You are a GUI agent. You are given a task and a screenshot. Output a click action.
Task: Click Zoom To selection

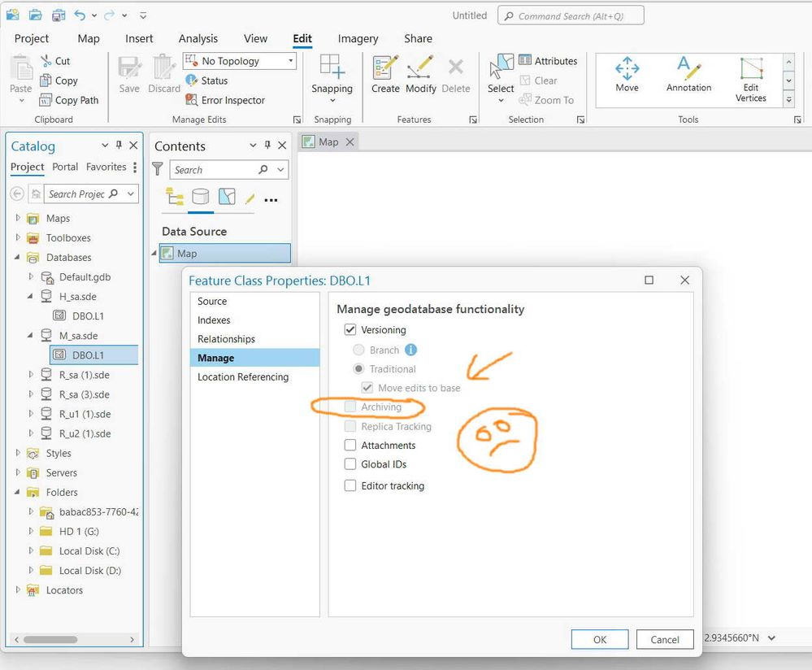coord(546,100)
